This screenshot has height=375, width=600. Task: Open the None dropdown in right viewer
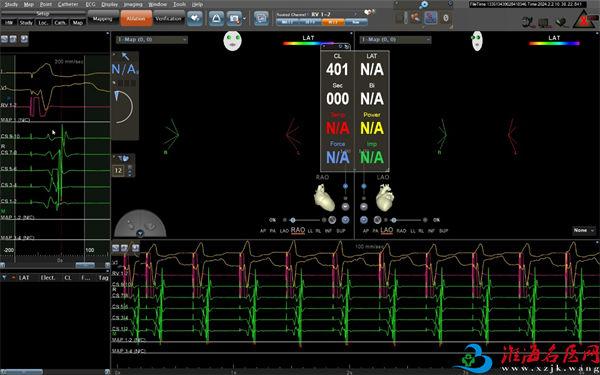(x=584, y=230)
